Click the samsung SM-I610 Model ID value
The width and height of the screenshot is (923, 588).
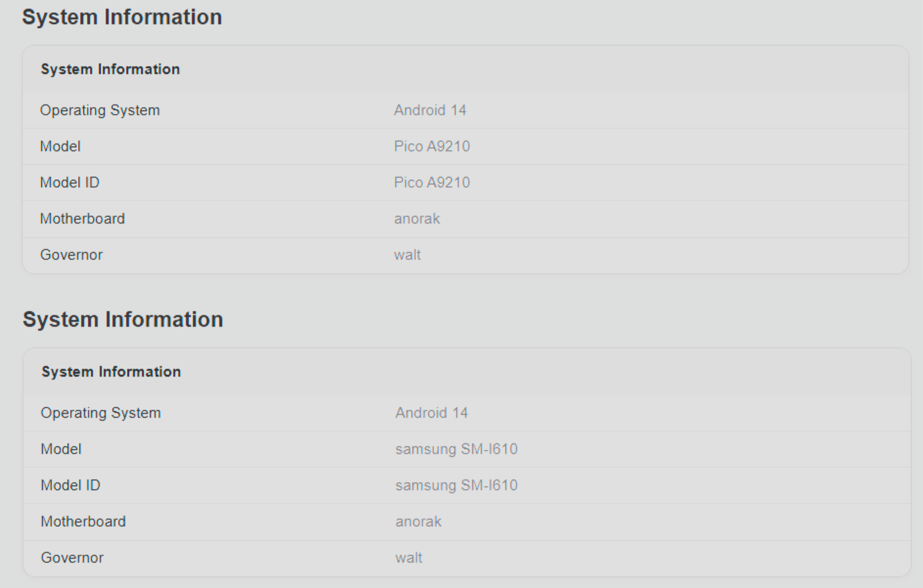coord(456,485)
